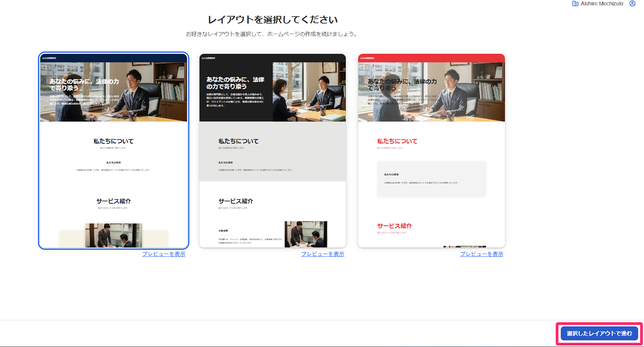Click the gray 私たちについて section in middle layout

(x=272, y=151)
